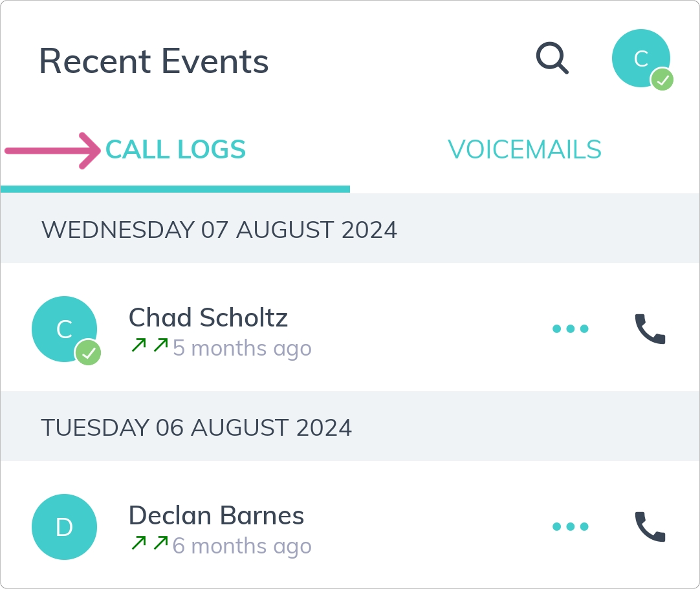Screen dimensions: 700x589
Task: Switch to the Voicemails tab
Action: pyautogui.click(x=525, y=150)
